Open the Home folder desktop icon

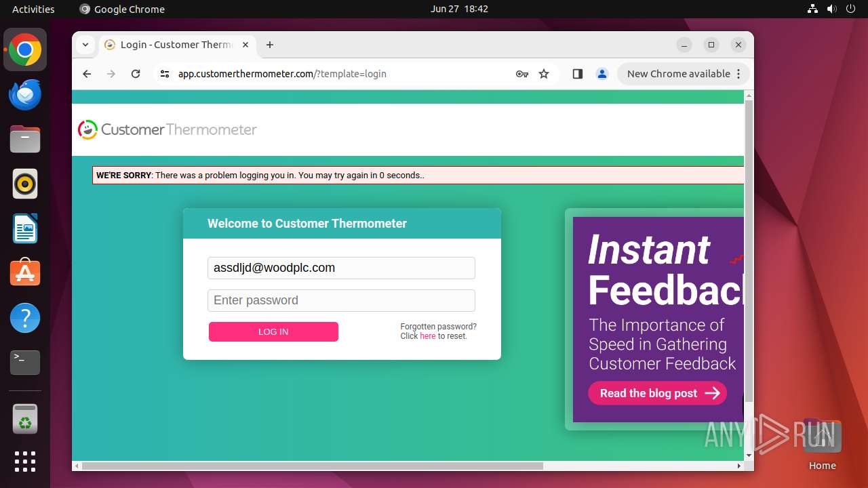[822, 445]
